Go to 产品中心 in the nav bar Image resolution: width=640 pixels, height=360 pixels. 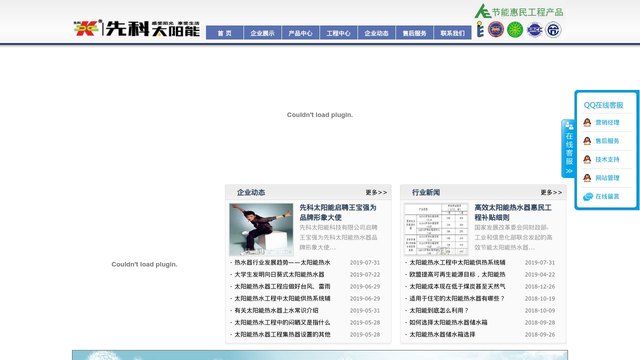300,33
